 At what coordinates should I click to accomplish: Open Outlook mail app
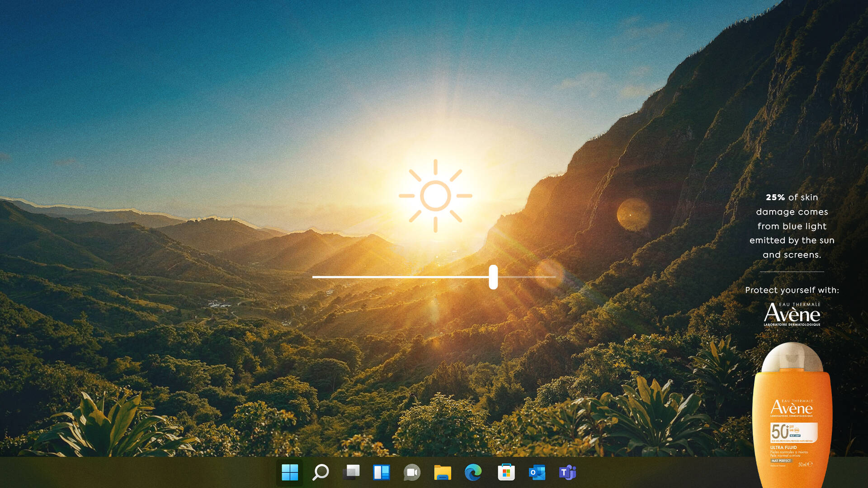pyautogui.click(x=537, y=473)
